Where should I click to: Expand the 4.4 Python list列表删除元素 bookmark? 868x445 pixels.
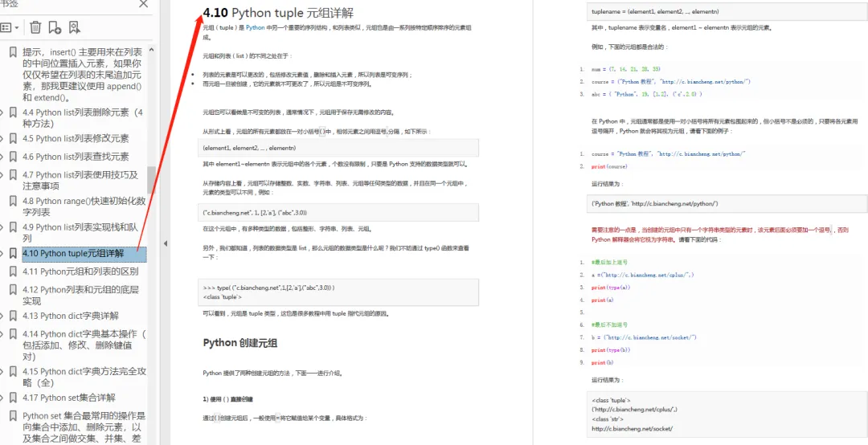(2, 113)
